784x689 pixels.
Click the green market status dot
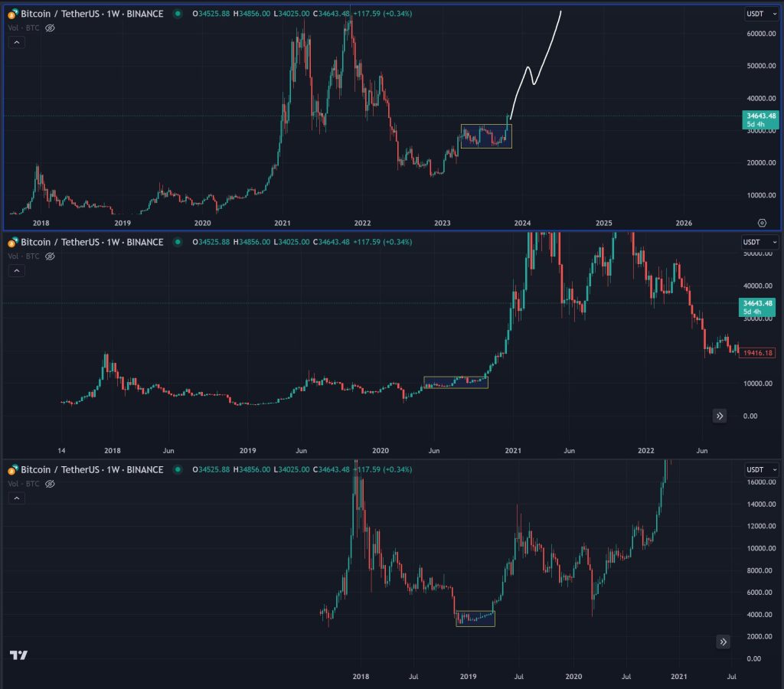click(x=178, y=13)
